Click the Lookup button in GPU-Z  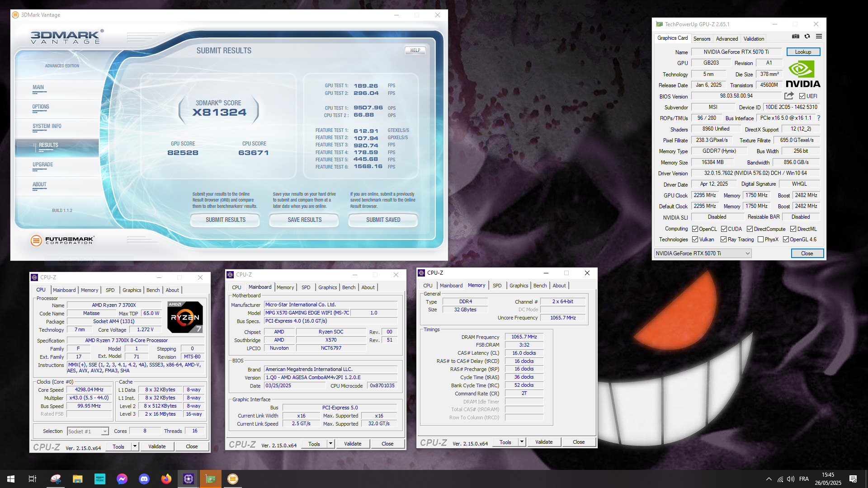(x=803, y=52)
